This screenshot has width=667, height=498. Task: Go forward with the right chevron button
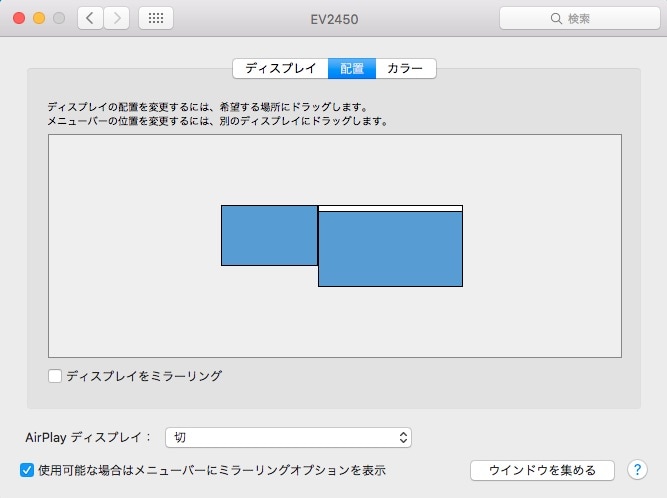click(x=117, y=18)
